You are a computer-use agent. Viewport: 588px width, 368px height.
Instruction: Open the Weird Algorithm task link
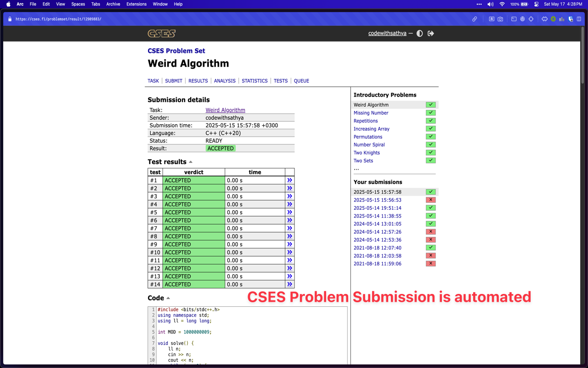coord(225,110)
